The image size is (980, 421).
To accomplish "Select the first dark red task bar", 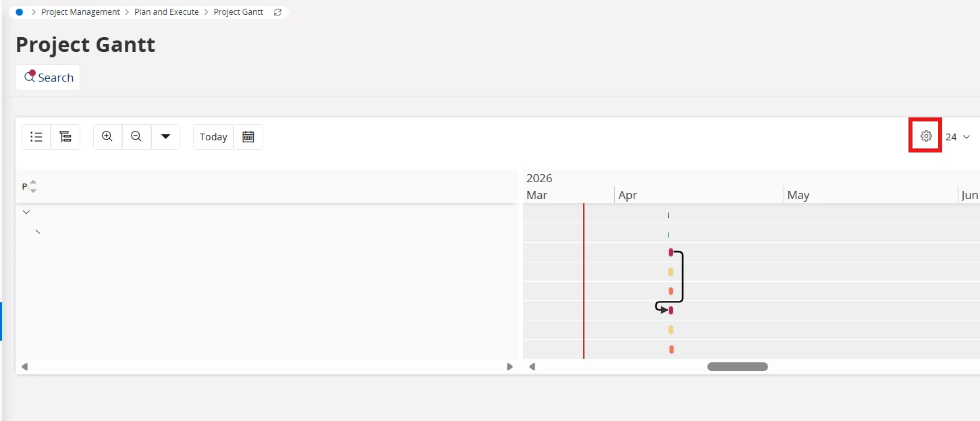I will coord(671,252).
